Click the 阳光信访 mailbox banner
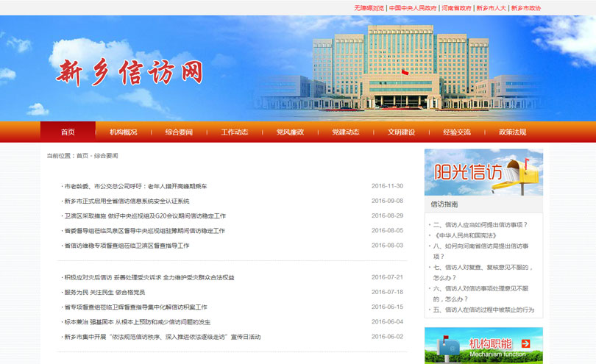596x364 pixels. click(x=483, y=172)
